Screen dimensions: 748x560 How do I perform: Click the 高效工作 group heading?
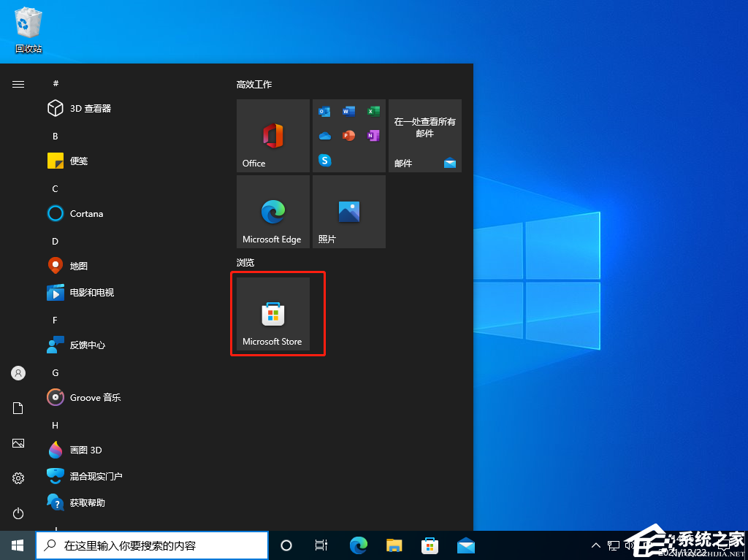(254, 85)
